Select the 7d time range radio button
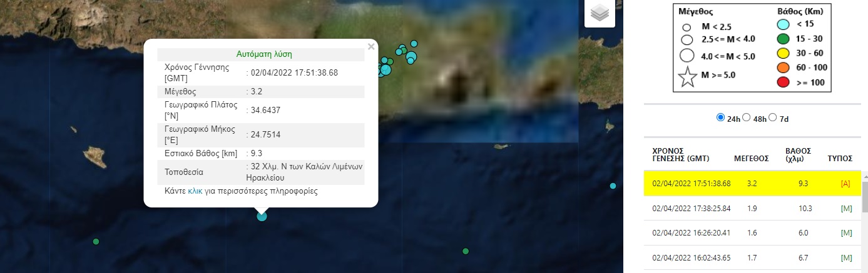 pos(772,117)
